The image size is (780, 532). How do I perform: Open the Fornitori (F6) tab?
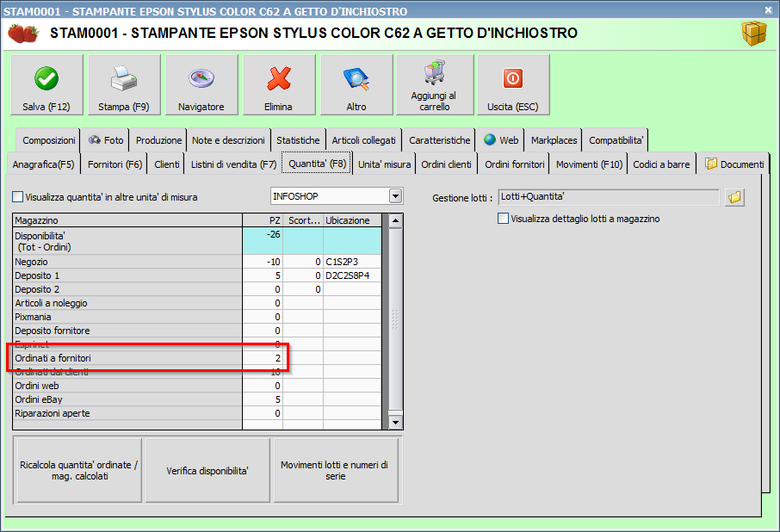click(x=115, y=164)
